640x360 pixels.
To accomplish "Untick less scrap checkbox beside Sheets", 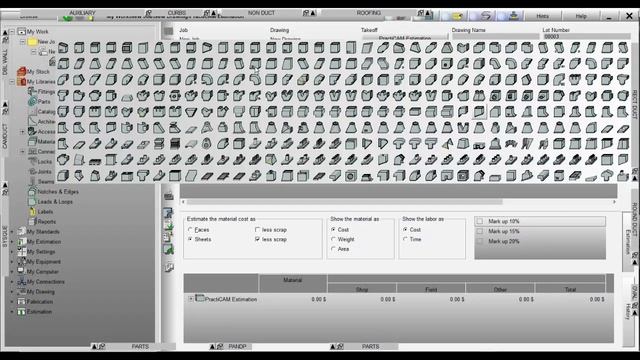I will click(x=257, y=239).
